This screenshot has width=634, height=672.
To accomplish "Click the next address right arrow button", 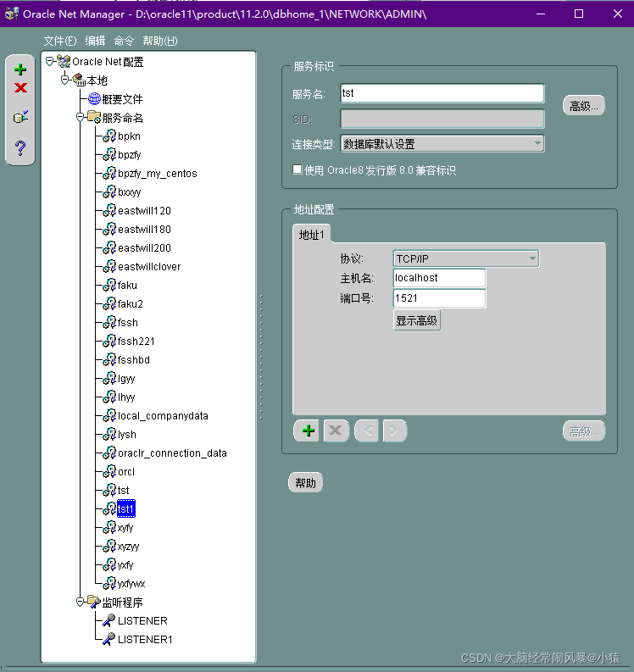I will 394,430.
